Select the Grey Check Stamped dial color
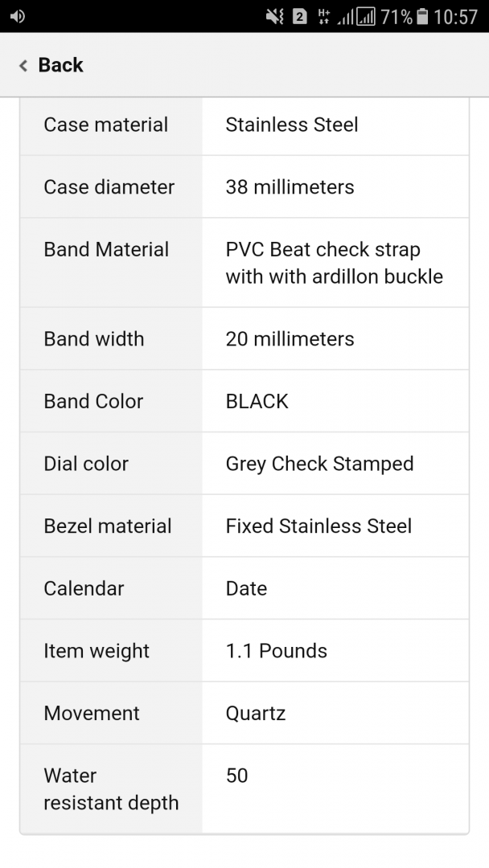Image resolution: width=489 pixels, height=868 pixels. pyautogui.click(x=319, y=464)
